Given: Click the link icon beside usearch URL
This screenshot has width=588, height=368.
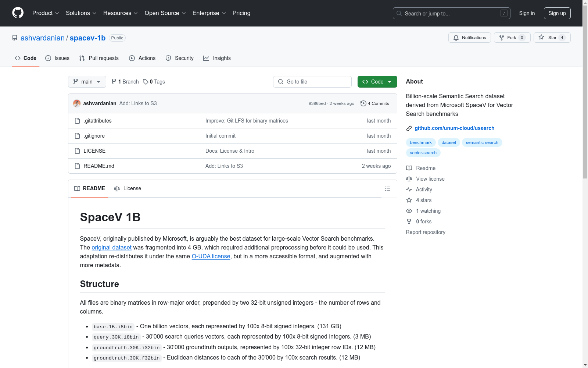Looking at the screenshot, I should (x=409, y=128).
